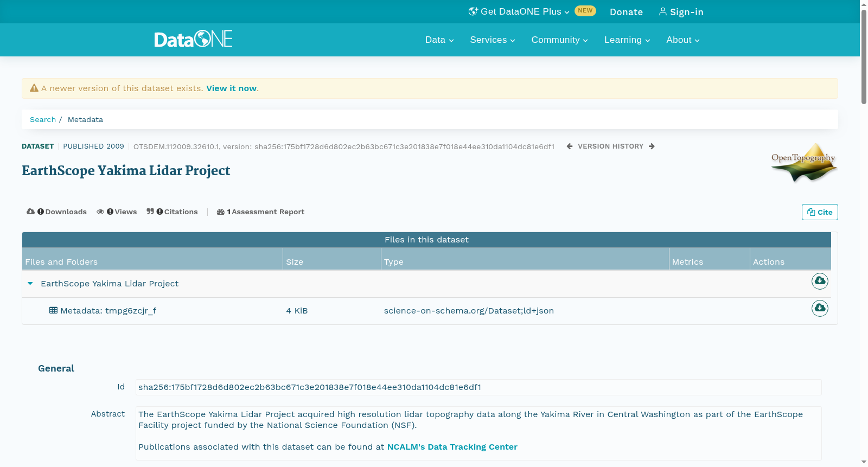Click the Sign-in person icon

pos(662,11)
